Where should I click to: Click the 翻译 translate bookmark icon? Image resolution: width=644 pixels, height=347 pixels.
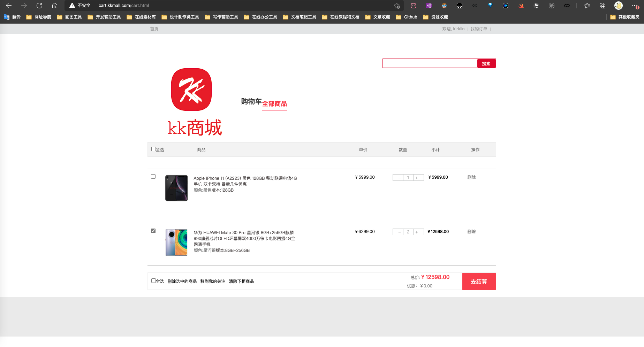coord(7,17)
